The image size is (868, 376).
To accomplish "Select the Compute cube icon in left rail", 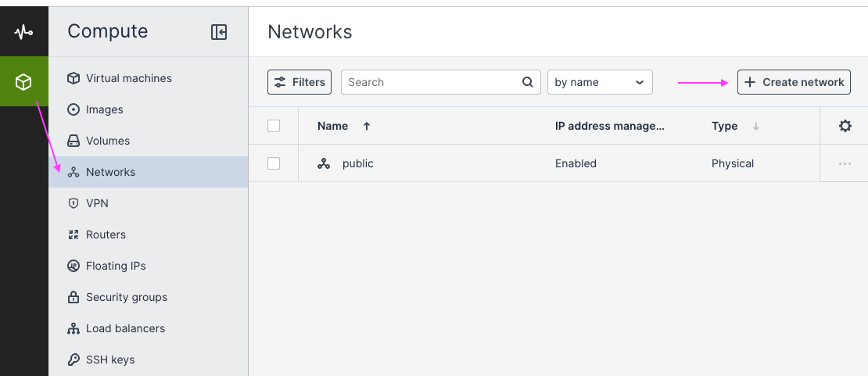I will pos(23,81).
